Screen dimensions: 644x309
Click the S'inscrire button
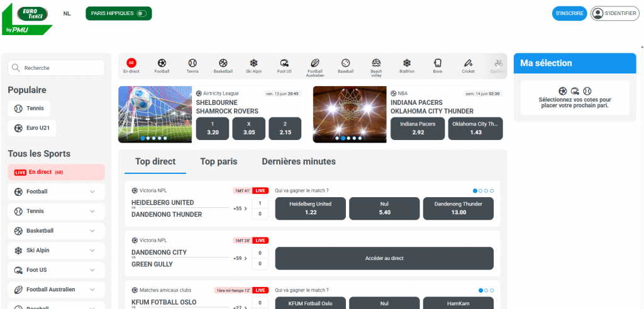coord(569,13)
